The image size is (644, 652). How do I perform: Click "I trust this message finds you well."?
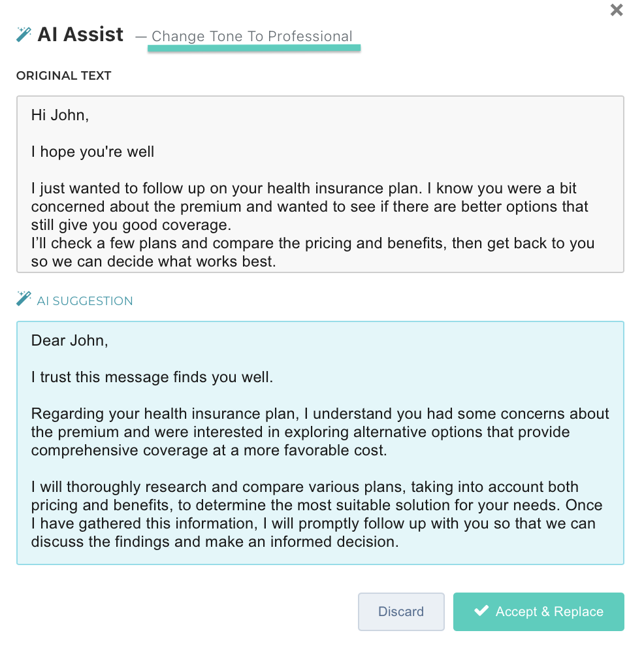[152, 377]
